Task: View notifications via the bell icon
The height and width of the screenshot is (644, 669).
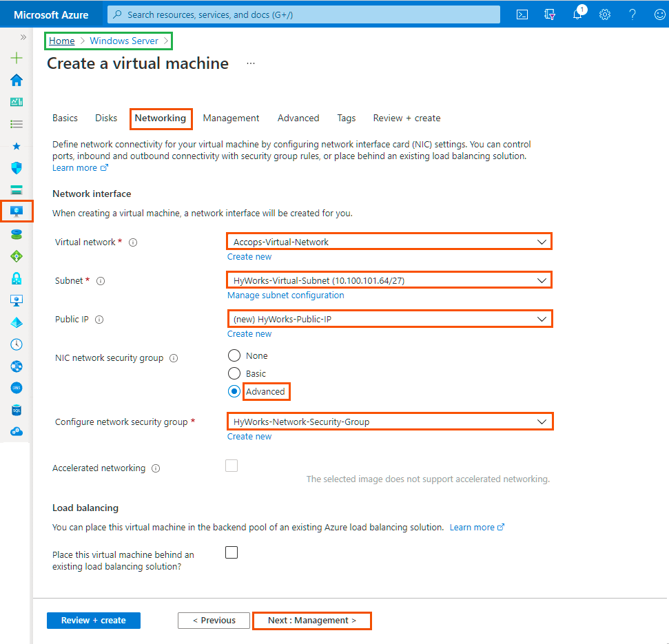Action: coord(577,14)
